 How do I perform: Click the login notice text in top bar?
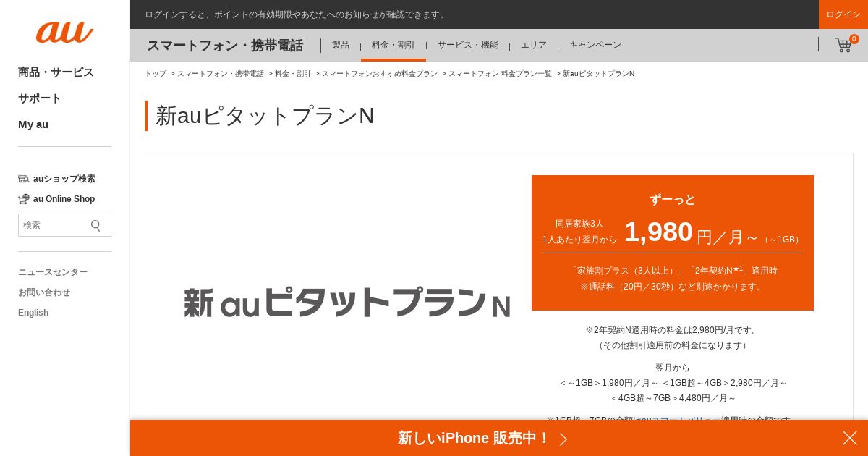297,14
